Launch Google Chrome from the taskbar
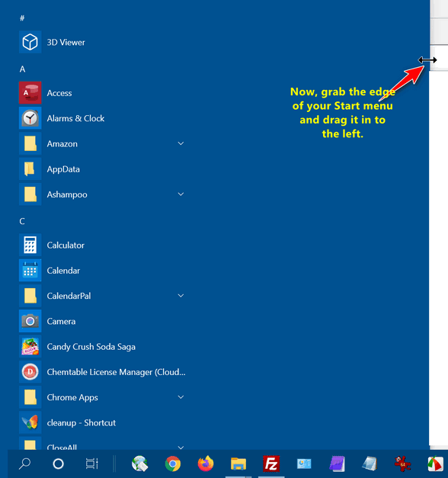Screen dimensions: 448x478 173,464
